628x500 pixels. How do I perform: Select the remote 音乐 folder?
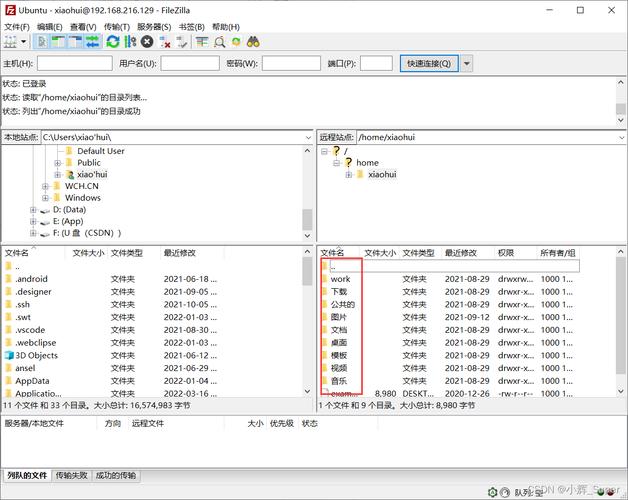tap(339, 381)
